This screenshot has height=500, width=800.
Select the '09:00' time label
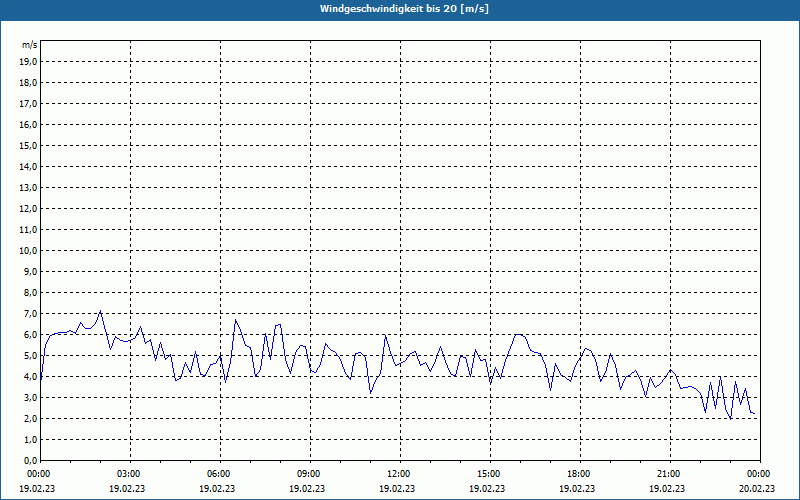pos(310,474)
